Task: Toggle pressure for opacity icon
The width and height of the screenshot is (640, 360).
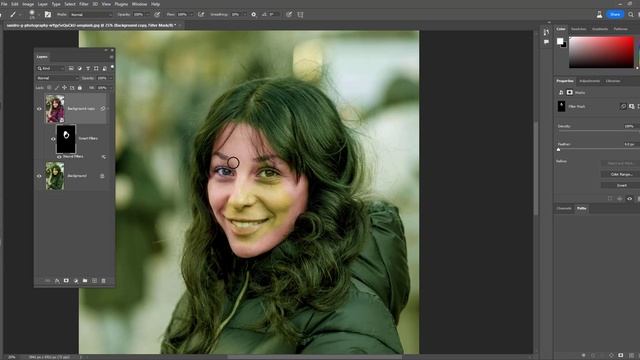Action: pos(157,14)
